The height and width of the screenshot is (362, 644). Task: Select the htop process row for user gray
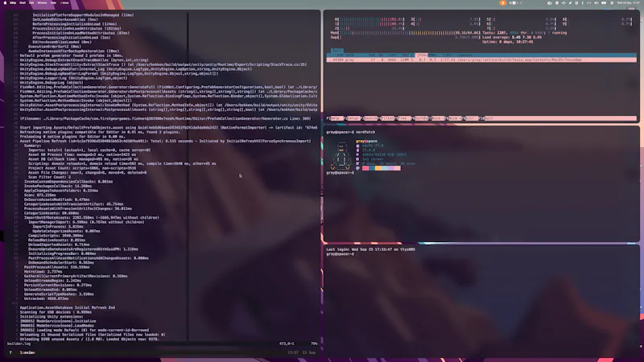coord(481,60)
